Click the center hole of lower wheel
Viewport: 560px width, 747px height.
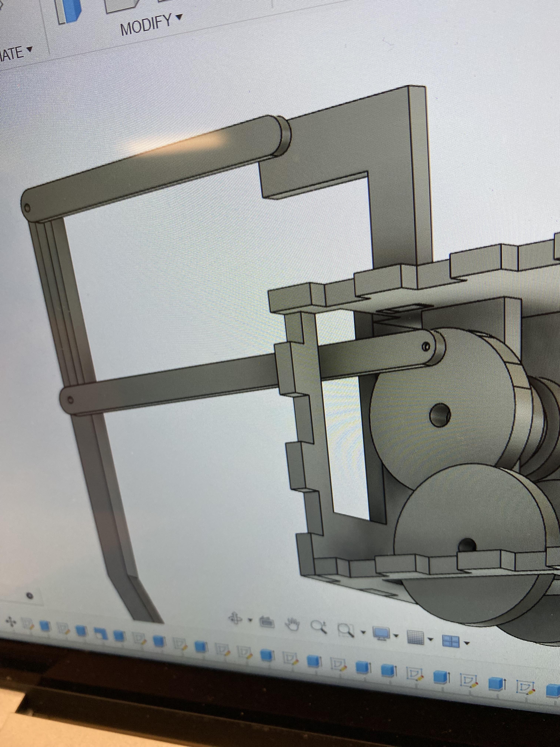[x=468, y=545]
